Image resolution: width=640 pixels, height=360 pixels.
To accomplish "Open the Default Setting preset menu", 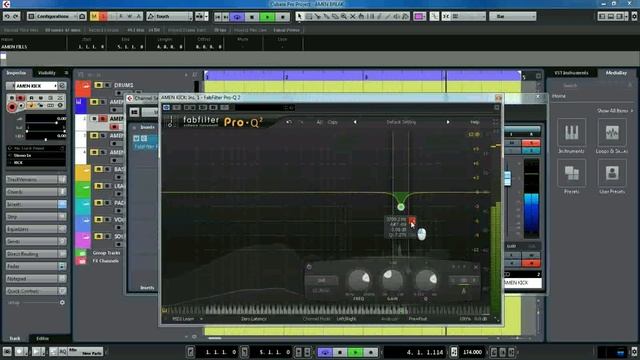I will point(401,122).
